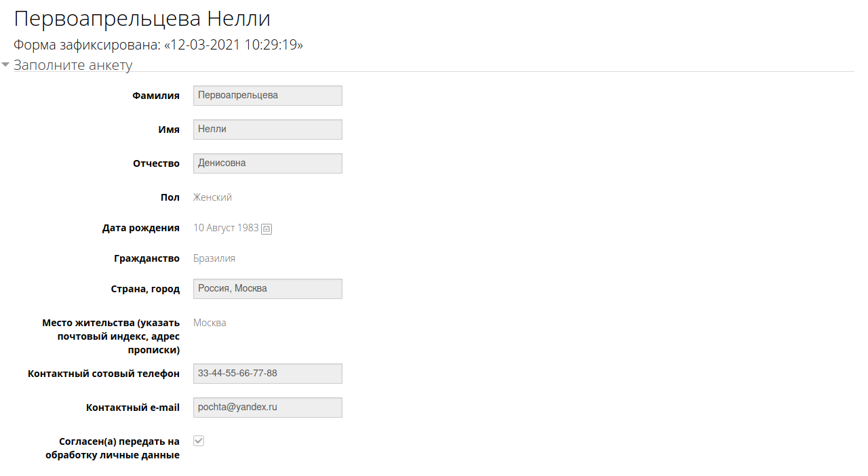The image size is (868, 476).
Task: Select the "Контактный e-mail" label
Action: [x=133, y=408]
